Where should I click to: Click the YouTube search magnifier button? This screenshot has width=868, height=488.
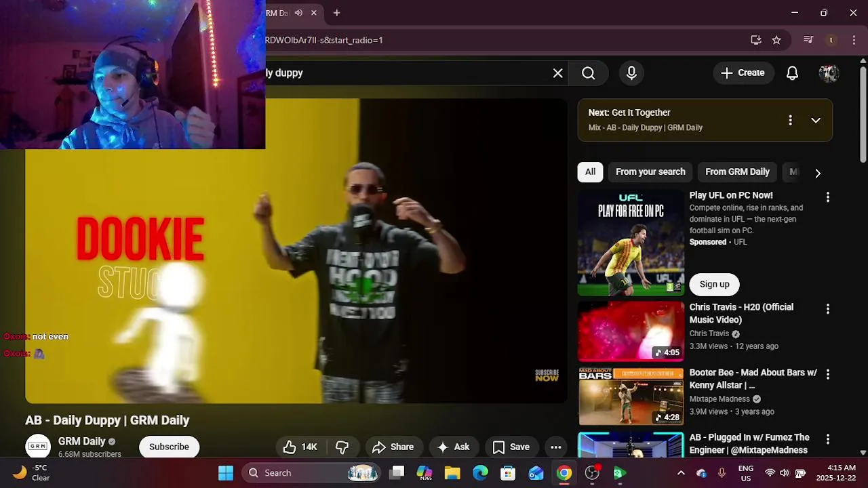[x=589, y=73]
